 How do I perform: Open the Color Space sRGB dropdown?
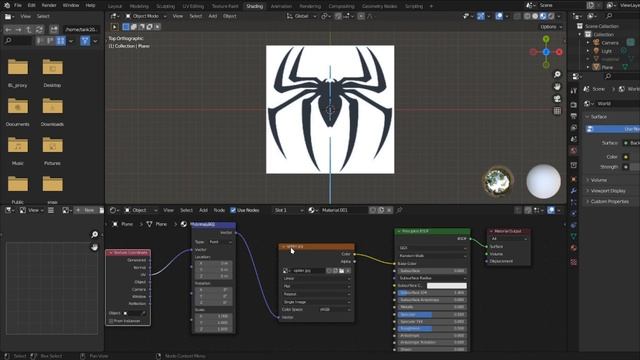(x=334, y=309)
